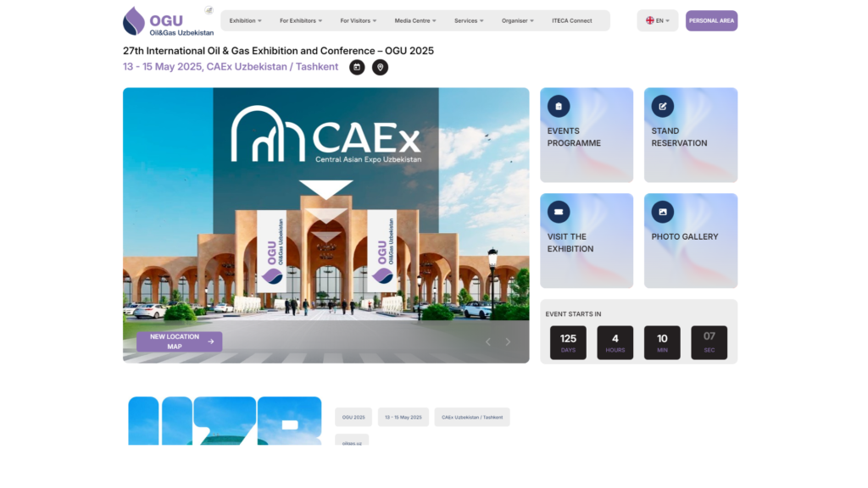
Task: Go to previous slide arrow on banner
Action: click(487, 342)
